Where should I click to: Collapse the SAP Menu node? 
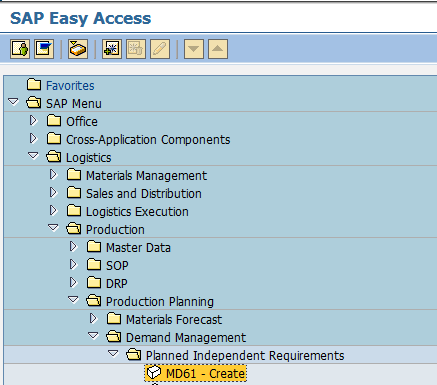point(13,101)
